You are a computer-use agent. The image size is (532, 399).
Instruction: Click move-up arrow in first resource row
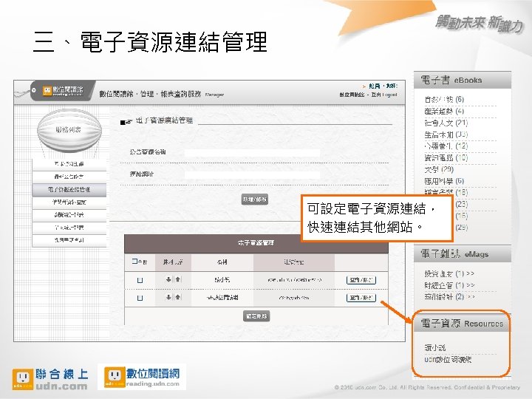[178, 279]
